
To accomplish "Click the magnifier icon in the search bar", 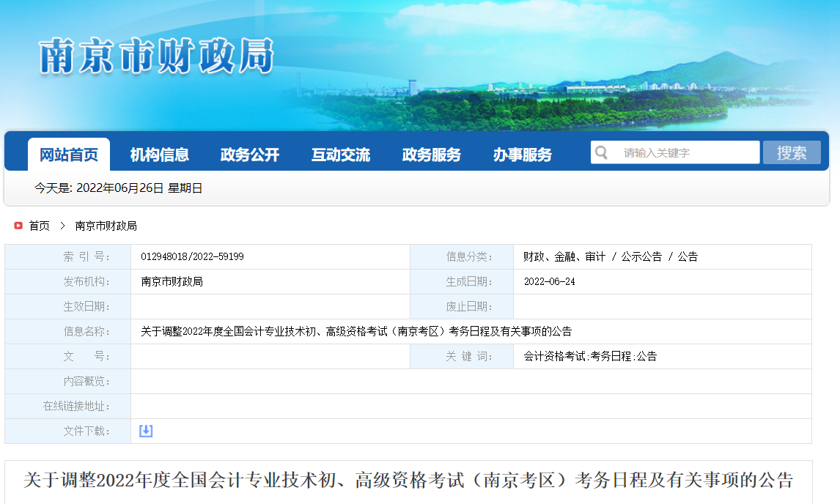I will click(601, 152).
